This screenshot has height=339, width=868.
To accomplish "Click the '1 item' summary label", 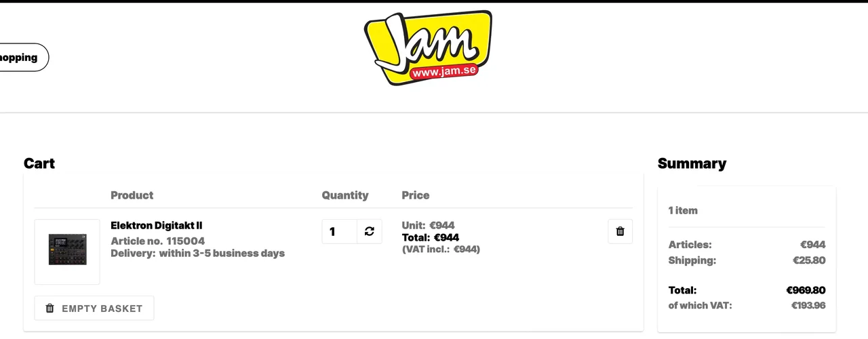I will 683,210.
